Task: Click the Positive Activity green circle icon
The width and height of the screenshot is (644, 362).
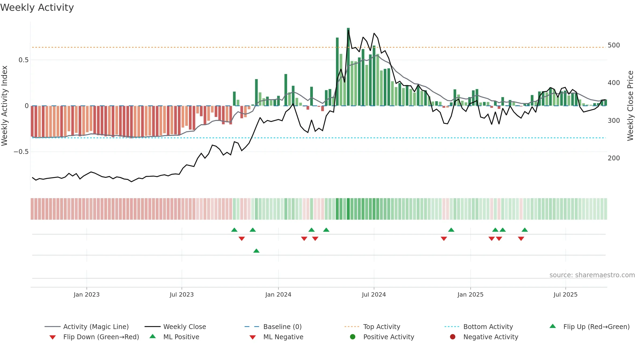Action: click(x=353, y=337)
